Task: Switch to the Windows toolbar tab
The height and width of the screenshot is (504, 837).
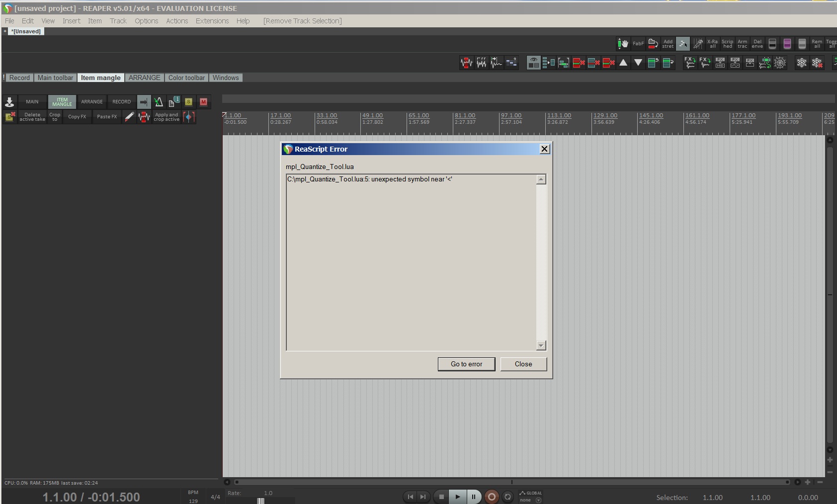Action: click(x=226, y=78)
